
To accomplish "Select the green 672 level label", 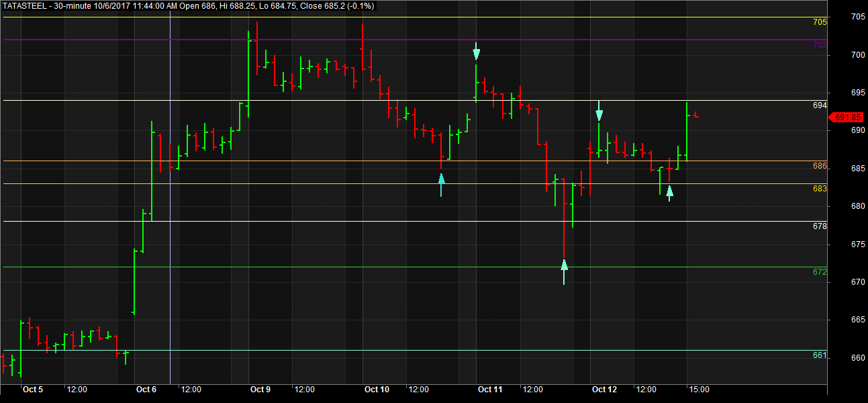I will 820,272.
